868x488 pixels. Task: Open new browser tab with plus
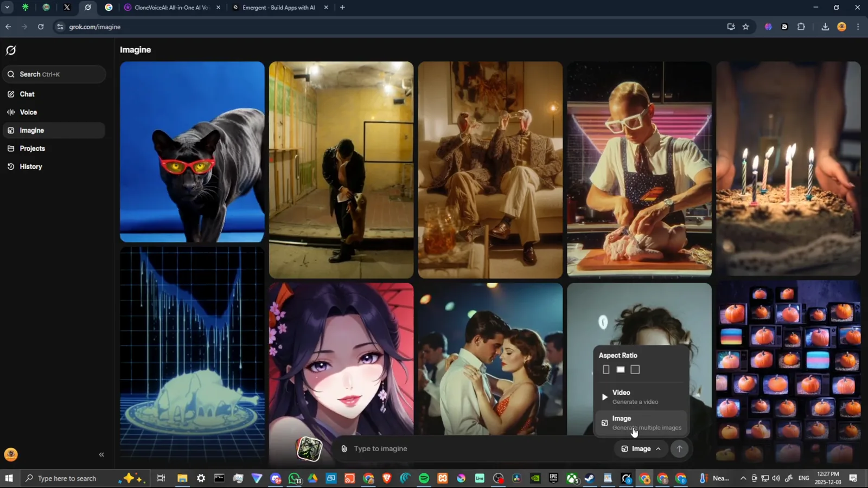click(x=342, y=8)
